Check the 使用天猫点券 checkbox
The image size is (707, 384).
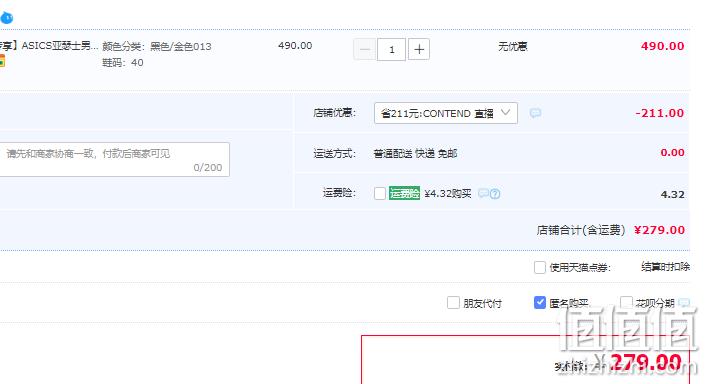pos(540,267)
